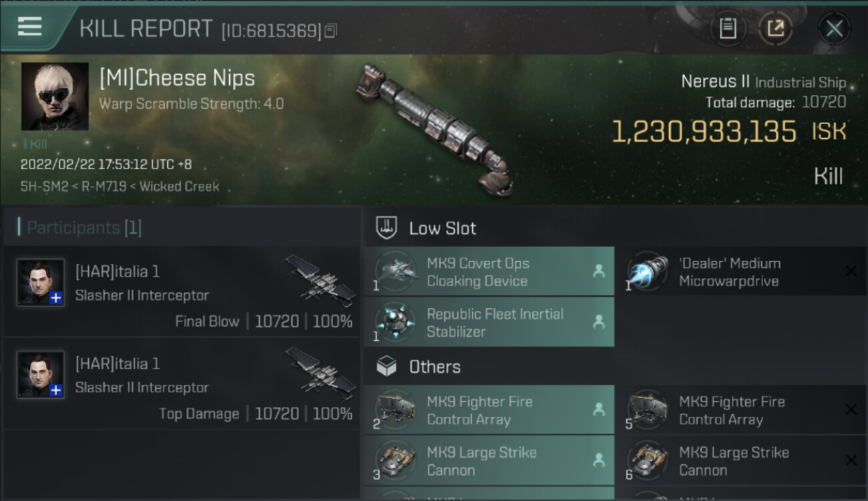The image size is (868, 501).
Task: Select the Final Blow italia 1 portrait
Action: click(x=41, y=283)
